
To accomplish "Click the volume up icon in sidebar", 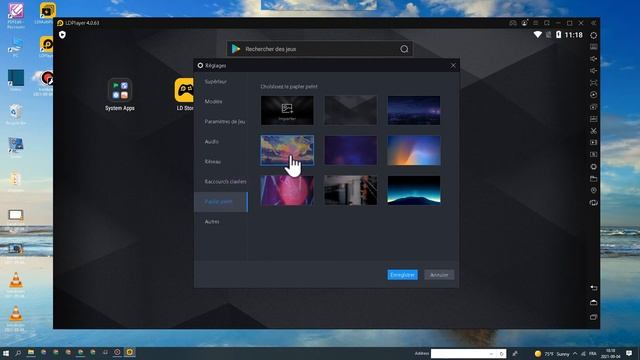I will point(593,59).
